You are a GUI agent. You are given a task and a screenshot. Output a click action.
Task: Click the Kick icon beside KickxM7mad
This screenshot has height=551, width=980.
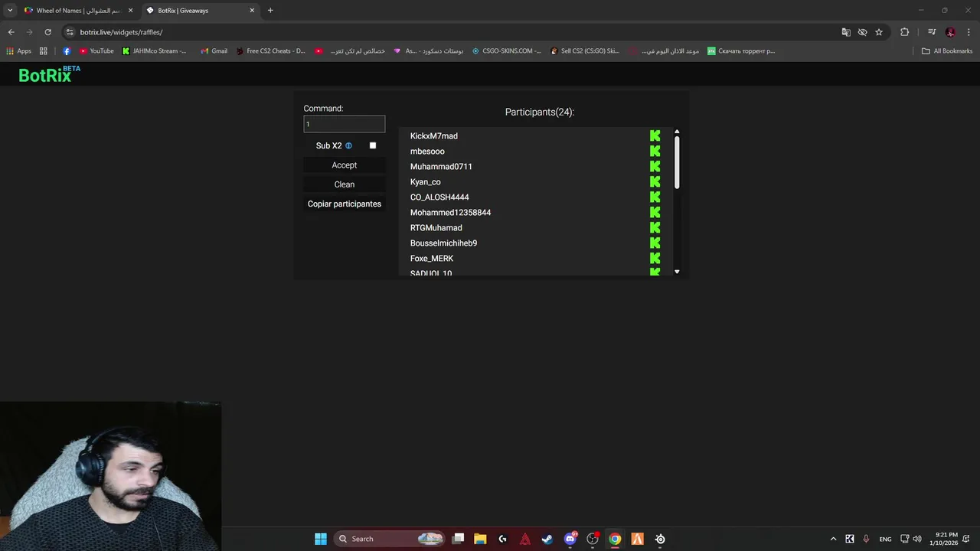655,135
